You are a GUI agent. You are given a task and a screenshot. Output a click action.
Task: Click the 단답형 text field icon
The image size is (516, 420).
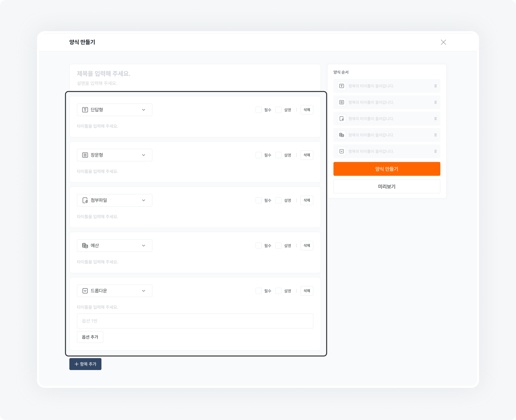[x=85, y=110]
